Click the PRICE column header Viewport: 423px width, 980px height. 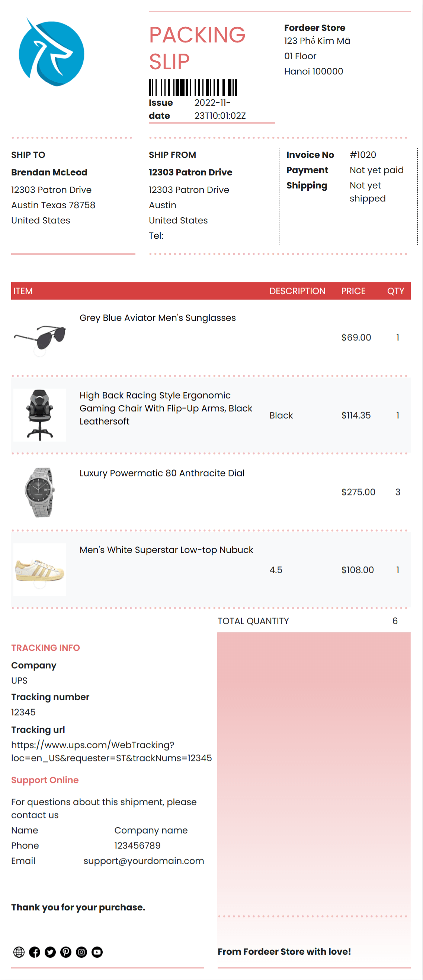(x=353, y=291)
